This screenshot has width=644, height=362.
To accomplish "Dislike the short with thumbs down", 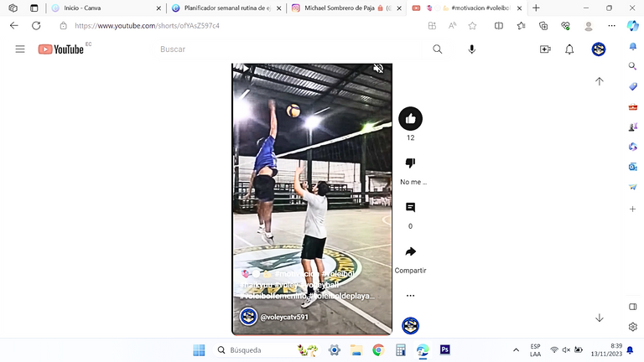I will pos(410,163).
